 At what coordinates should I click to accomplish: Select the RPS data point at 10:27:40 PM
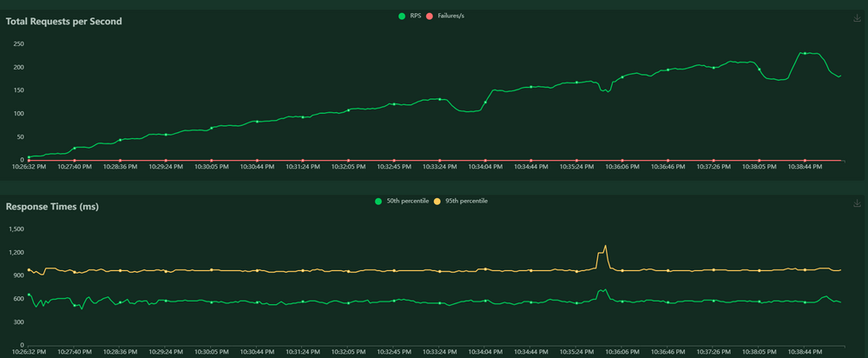click(75, 148)
